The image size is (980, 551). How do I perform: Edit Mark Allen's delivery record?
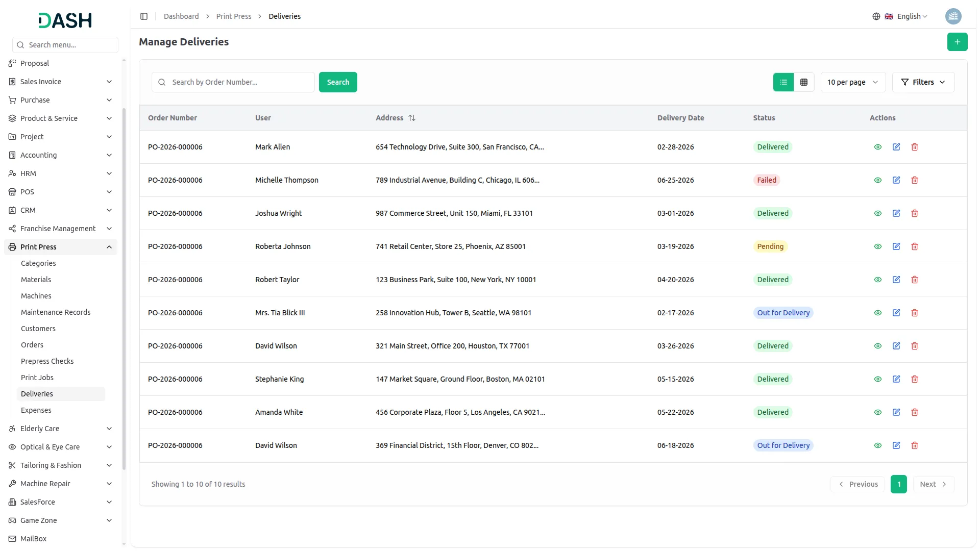point(896,147)
